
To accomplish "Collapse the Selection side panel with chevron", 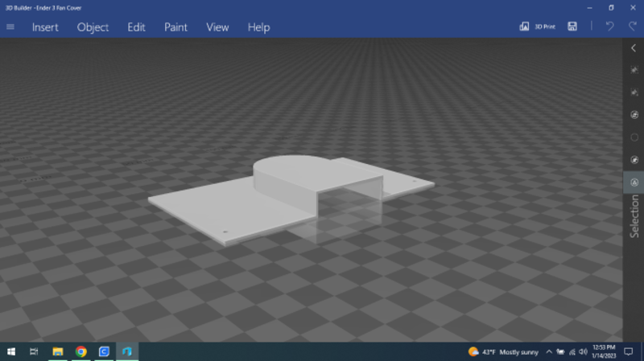I will pos(634,48).
